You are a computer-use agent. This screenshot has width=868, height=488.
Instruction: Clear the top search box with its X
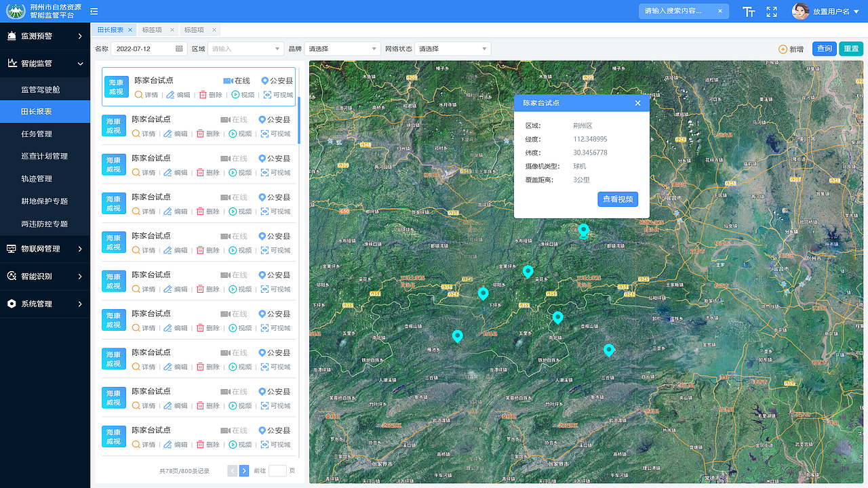(720, 11)
